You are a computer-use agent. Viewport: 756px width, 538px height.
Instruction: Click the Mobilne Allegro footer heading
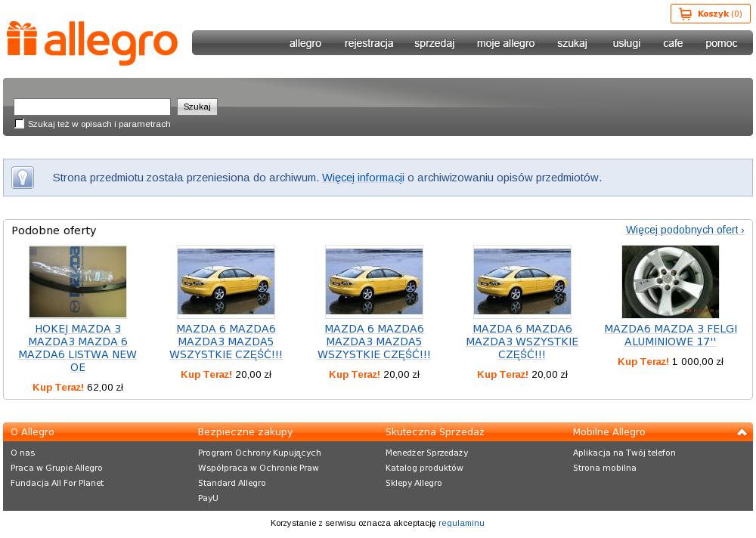point(609,432)
